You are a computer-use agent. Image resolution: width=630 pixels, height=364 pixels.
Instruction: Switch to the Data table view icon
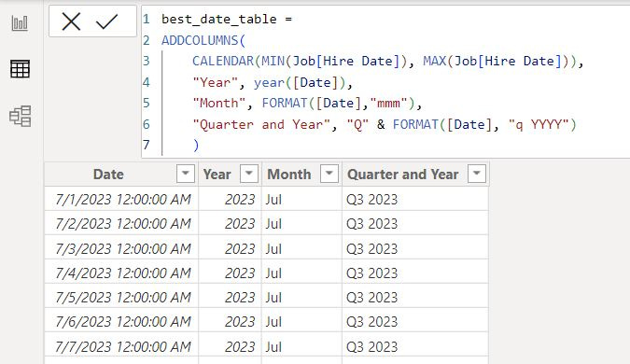point(20,69)
